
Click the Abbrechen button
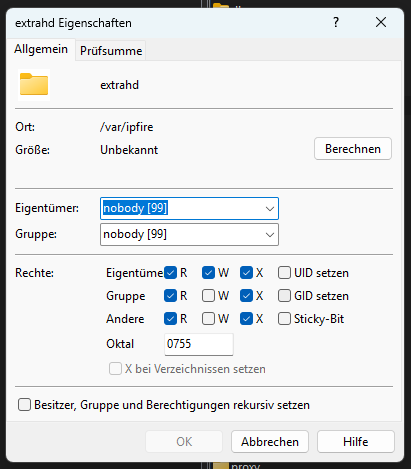coord(270,442)
